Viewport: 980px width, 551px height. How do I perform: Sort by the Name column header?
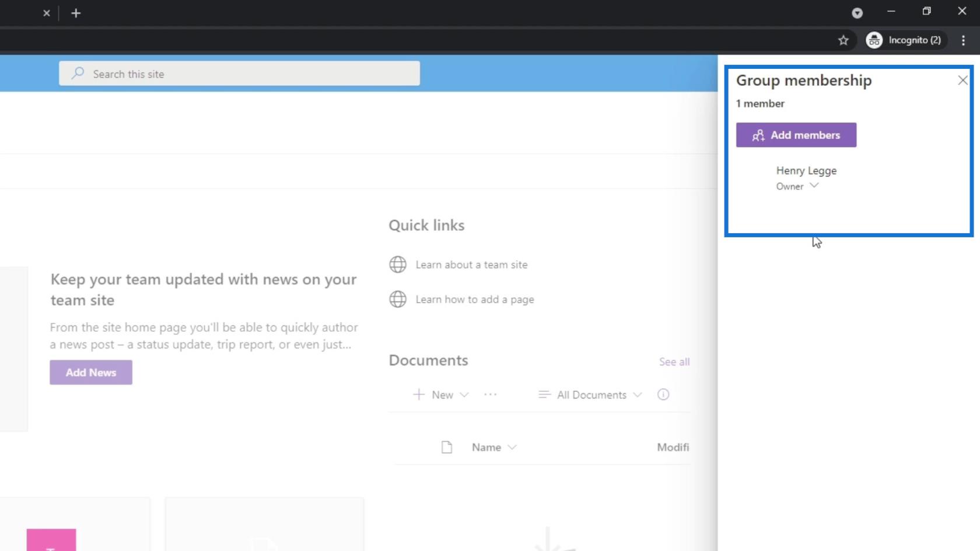coord(494,447)
